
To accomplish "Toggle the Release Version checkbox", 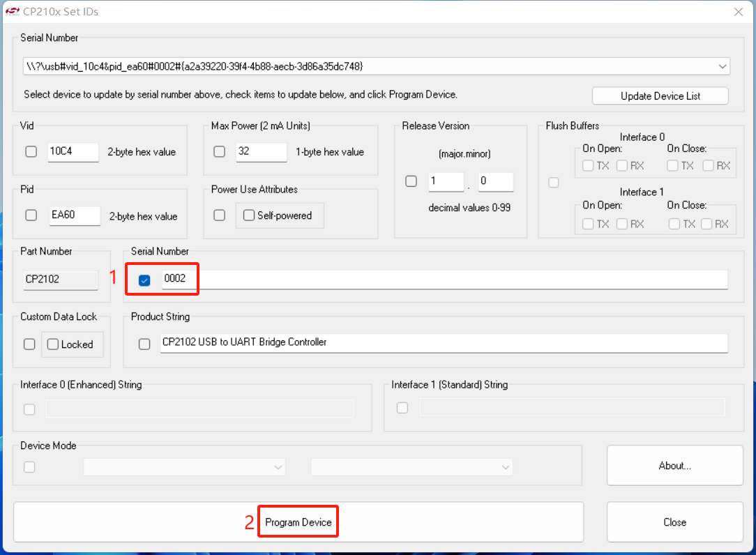I will [411, 181].
